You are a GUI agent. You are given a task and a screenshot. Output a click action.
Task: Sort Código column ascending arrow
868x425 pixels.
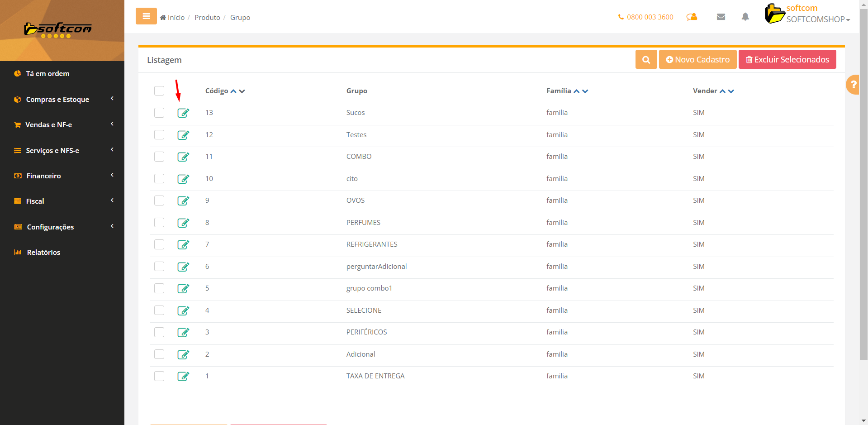click(233, 91)
